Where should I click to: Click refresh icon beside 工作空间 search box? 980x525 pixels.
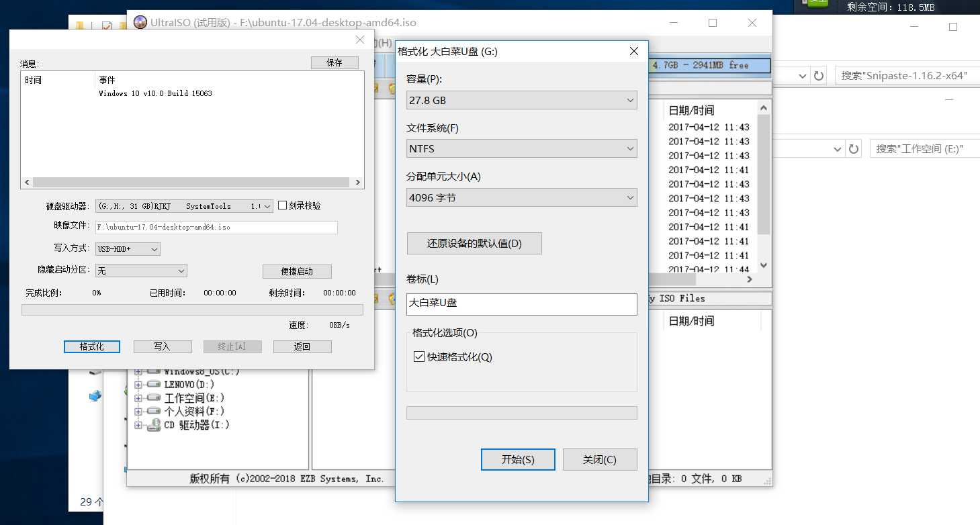[x=853, y=148]
